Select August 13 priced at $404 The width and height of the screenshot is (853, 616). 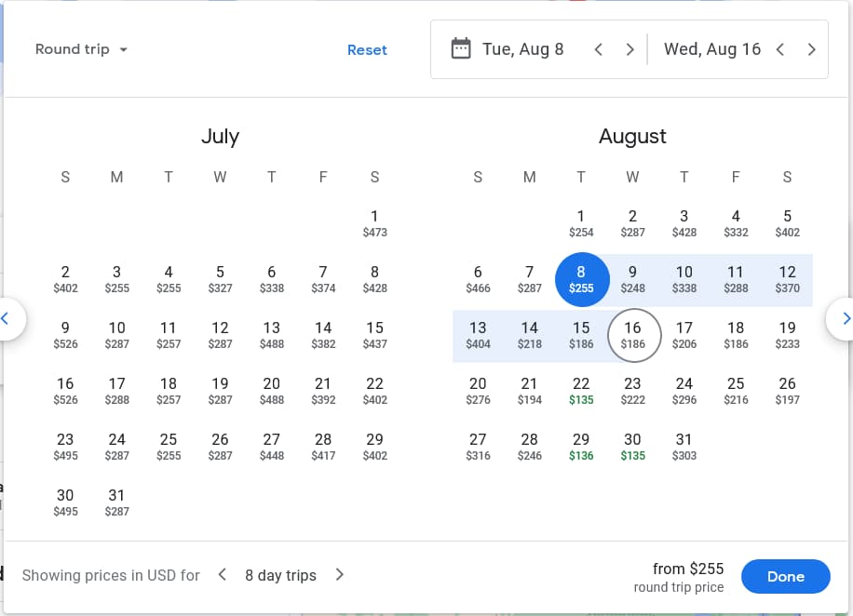click(478, 335)
